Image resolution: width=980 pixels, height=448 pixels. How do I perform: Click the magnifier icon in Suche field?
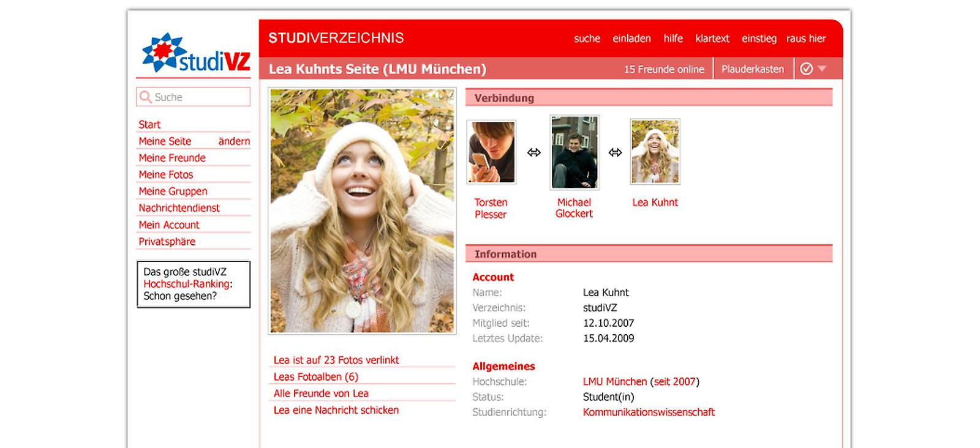coord(145,97)
